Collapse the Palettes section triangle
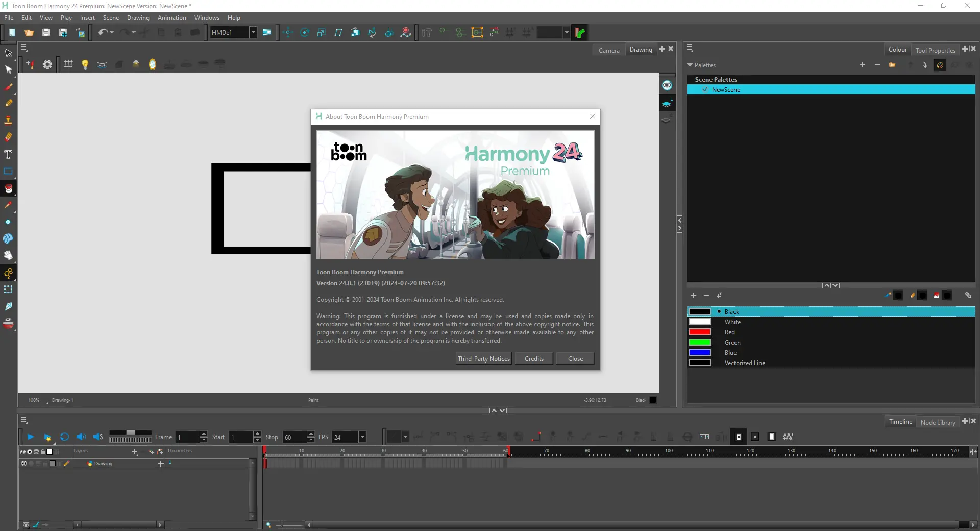Image resolution: width=980 pixels, height=531 pixels. pos(690,65)
